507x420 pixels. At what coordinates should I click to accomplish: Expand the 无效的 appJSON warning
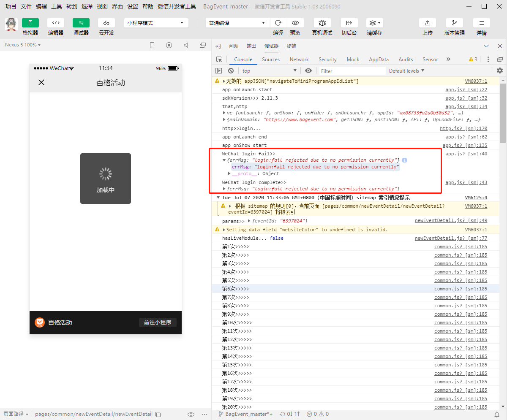tap(224, 81)
